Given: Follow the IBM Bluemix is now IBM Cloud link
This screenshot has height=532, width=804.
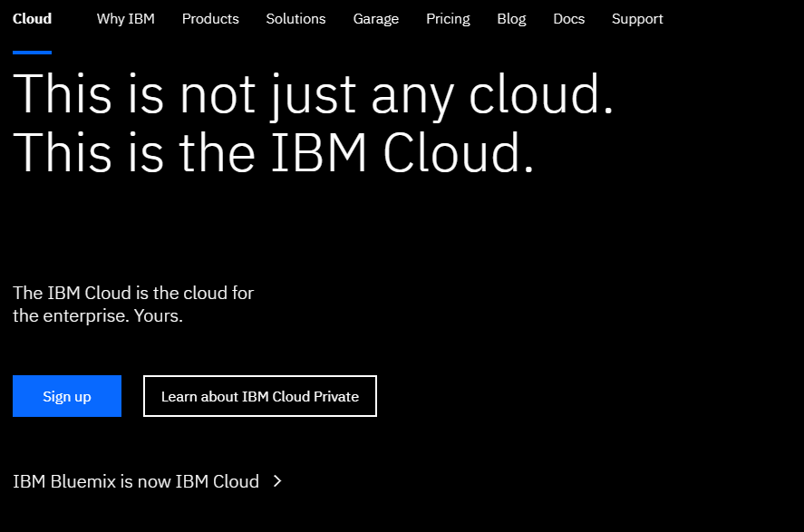Looking at the screenshot, I should click(x=136, y=482).
